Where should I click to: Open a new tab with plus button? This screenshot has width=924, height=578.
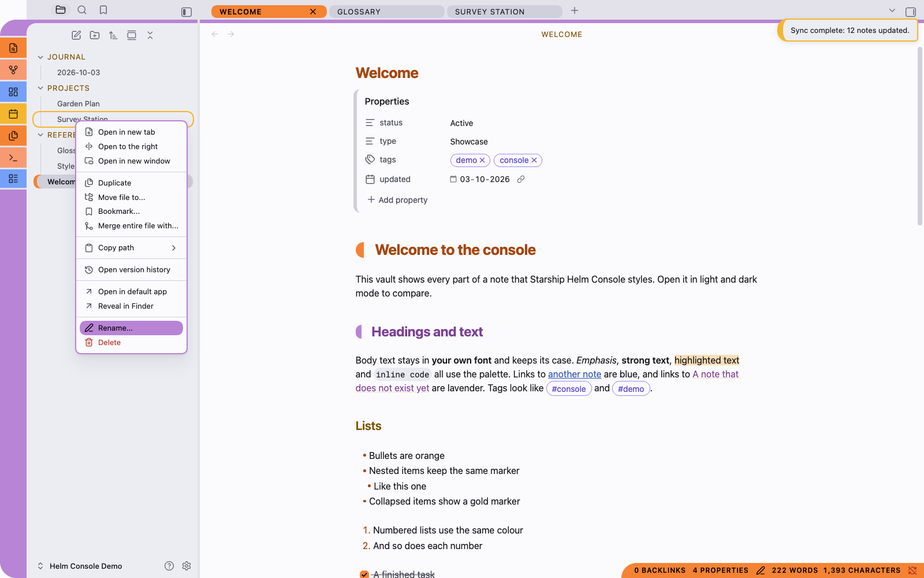[575, 10]
